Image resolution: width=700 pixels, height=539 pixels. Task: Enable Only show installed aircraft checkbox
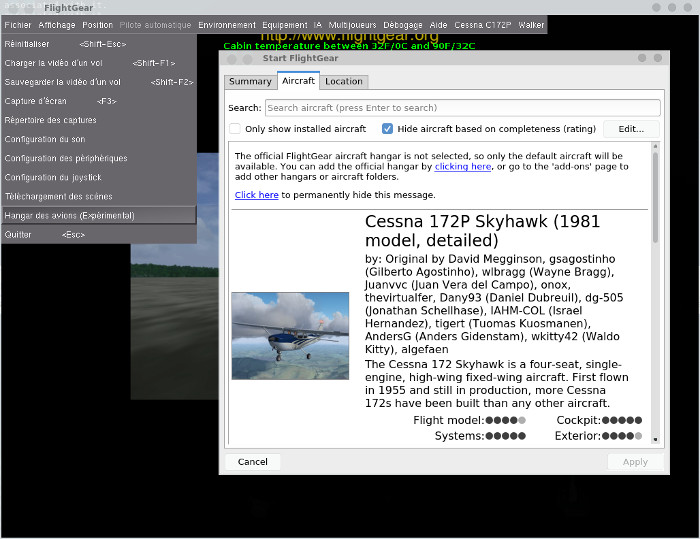(x=236, y=129)
